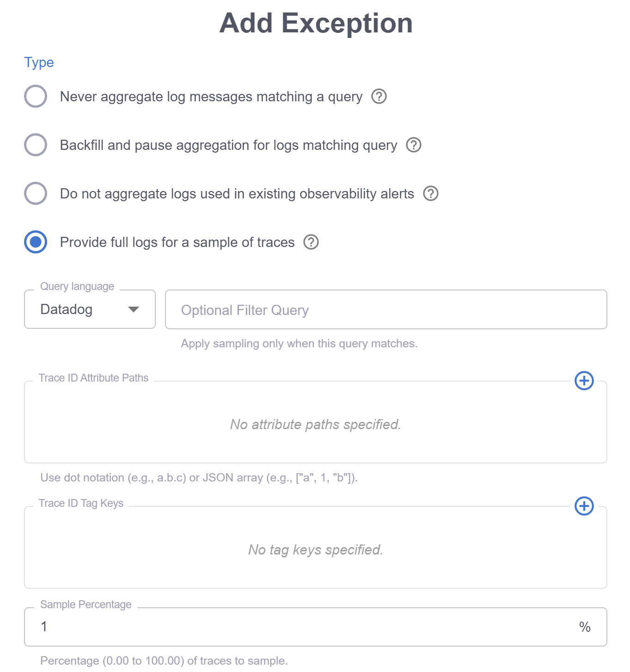Click the Sample Percentage input field
630x672 pixels.
coord(316,627)
